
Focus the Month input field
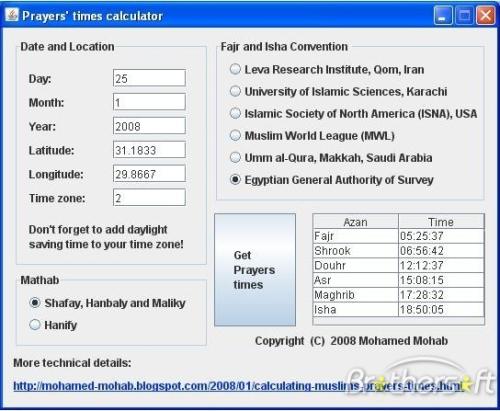click(x=149, y=102)
